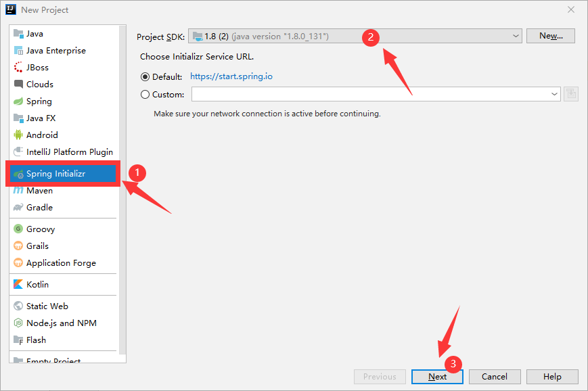Click the New... SDK button
The image size is (588, 391).
coord(551,36)
